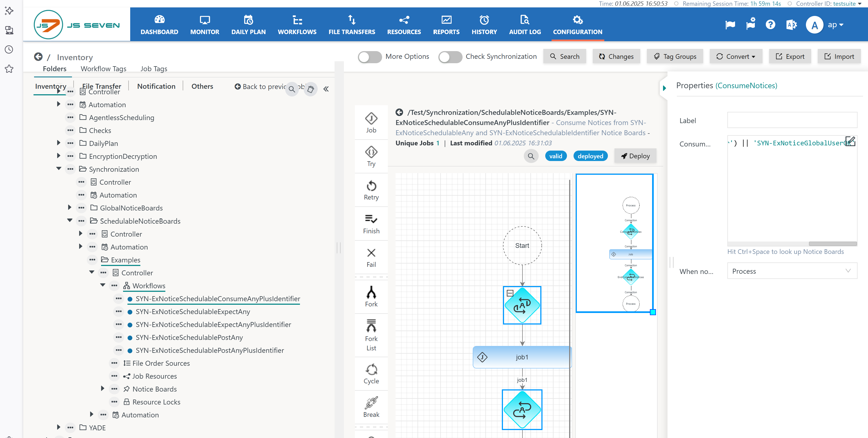Click the flag icon in header
The image size is (868, 438).
coord(730,25)
